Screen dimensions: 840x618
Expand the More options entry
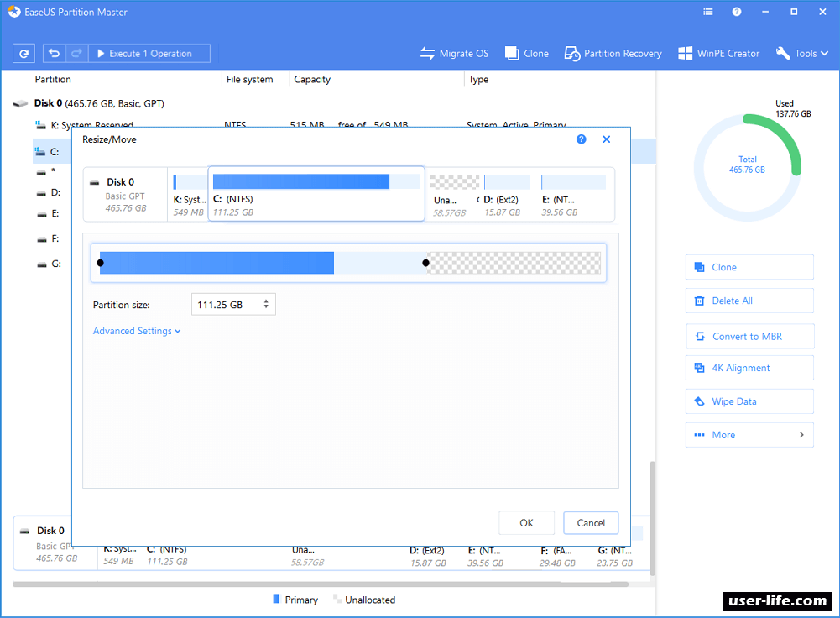point(749,435)
